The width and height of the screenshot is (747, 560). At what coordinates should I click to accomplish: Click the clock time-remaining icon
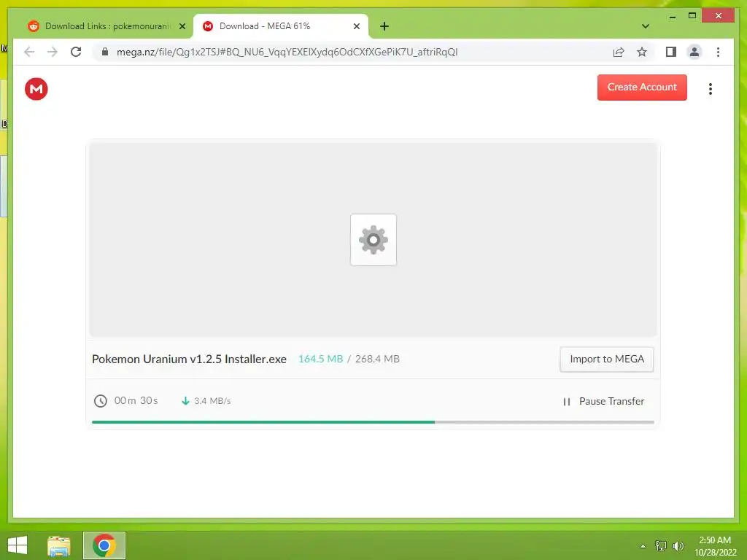(x=101, y=401)
